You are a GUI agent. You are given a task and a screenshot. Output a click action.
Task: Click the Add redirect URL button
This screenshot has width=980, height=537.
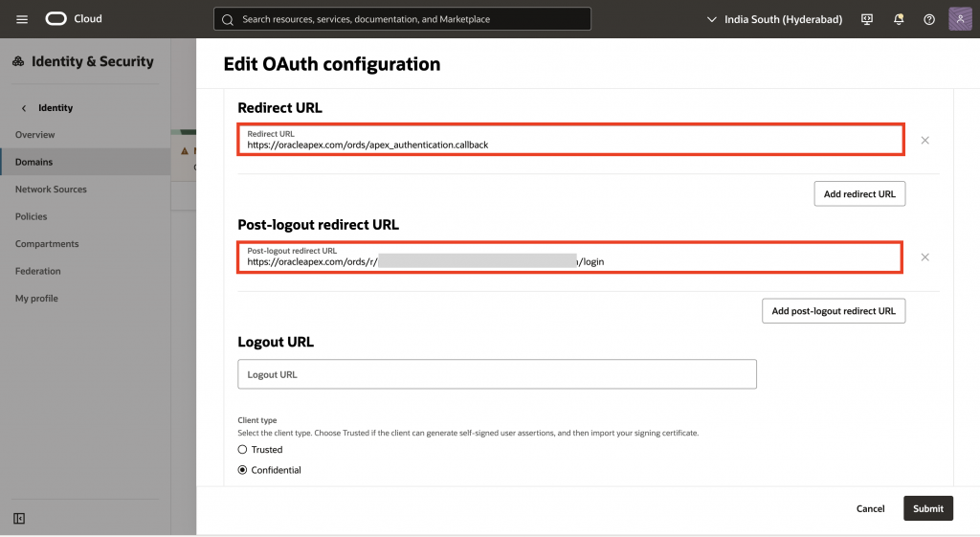858,193
